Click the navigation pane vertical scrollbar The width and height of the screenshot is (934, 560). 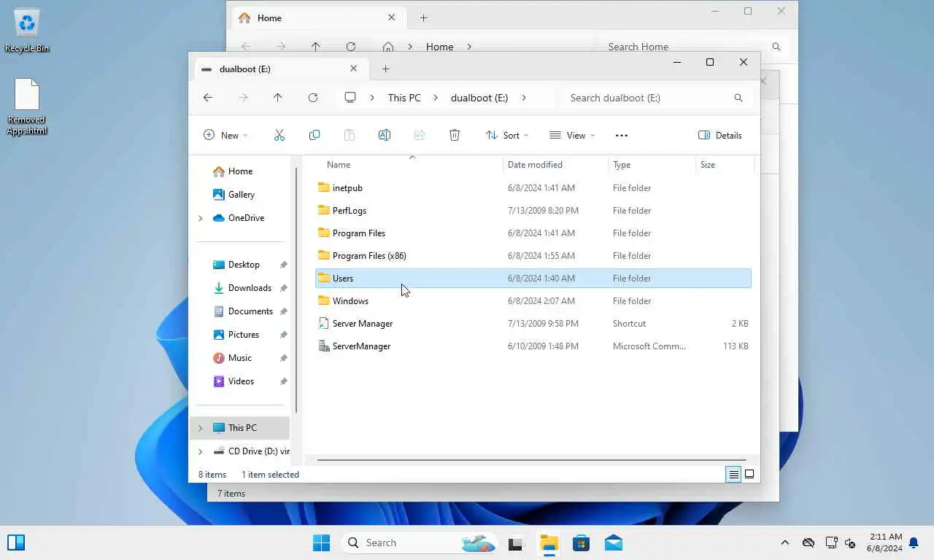coord(296,290)
